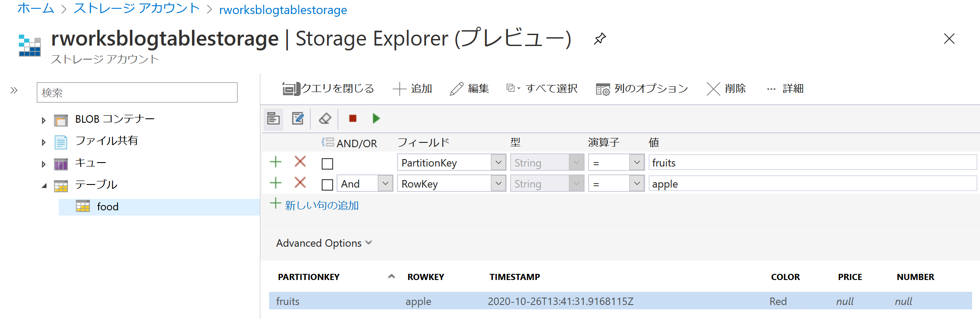Close the Storage Explorer blade
Screen dimensions: 980x319
point(949,39)
